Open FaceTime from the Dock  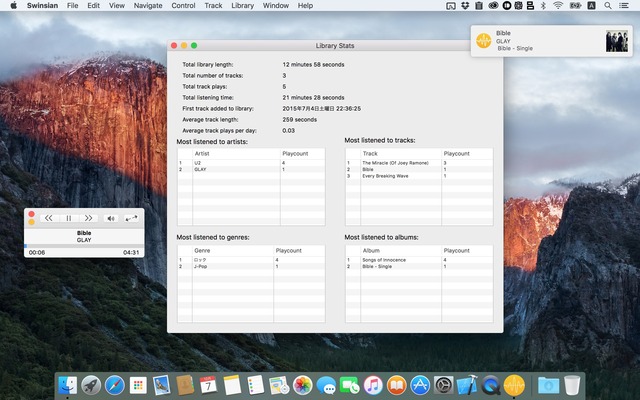[x=350, y=385]
